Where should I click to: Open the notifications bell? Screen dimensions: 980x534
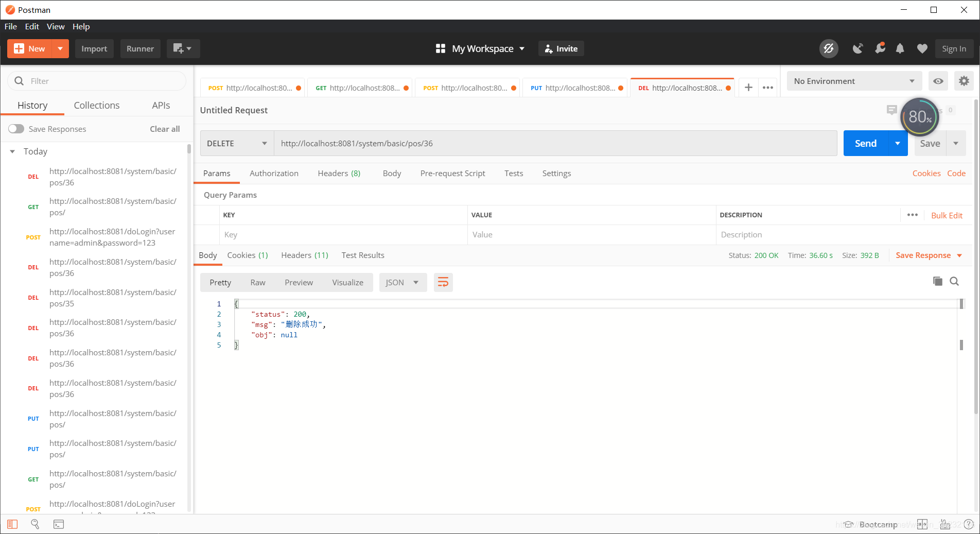pos(900,48)
